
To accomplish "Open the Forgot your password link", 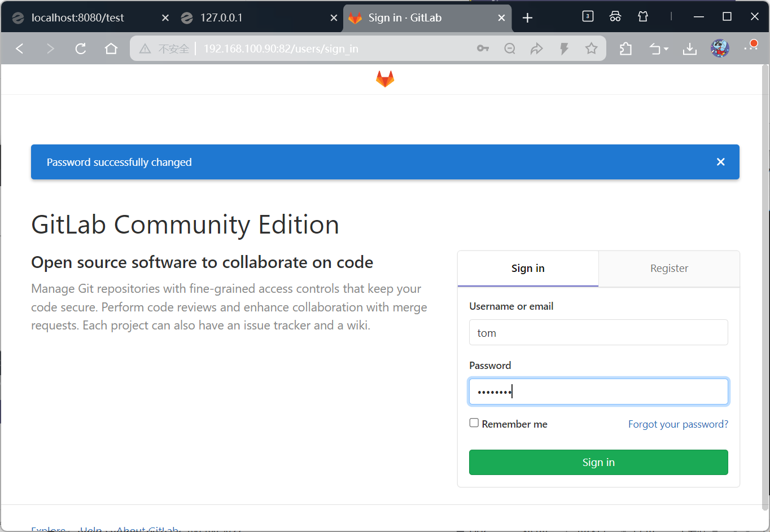I will [678, 424].
